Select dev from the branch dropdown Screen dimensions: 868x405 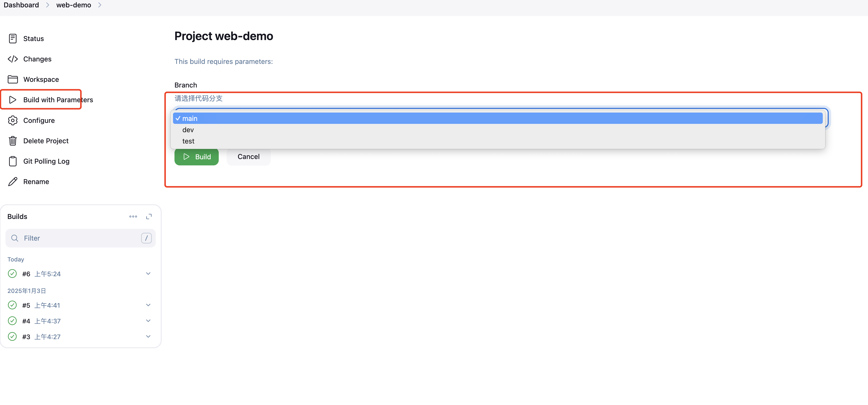188,130
